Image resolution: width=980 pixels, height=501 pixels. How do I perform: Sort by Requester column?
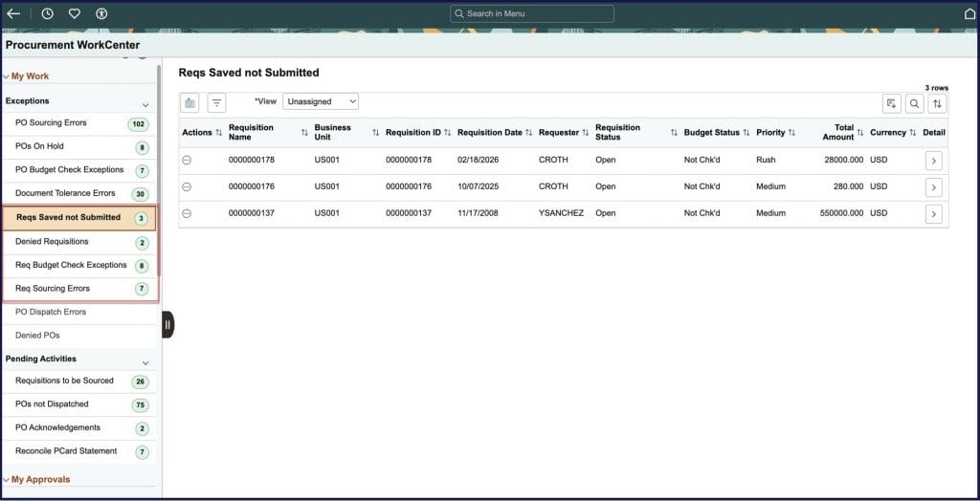(586, 133)
